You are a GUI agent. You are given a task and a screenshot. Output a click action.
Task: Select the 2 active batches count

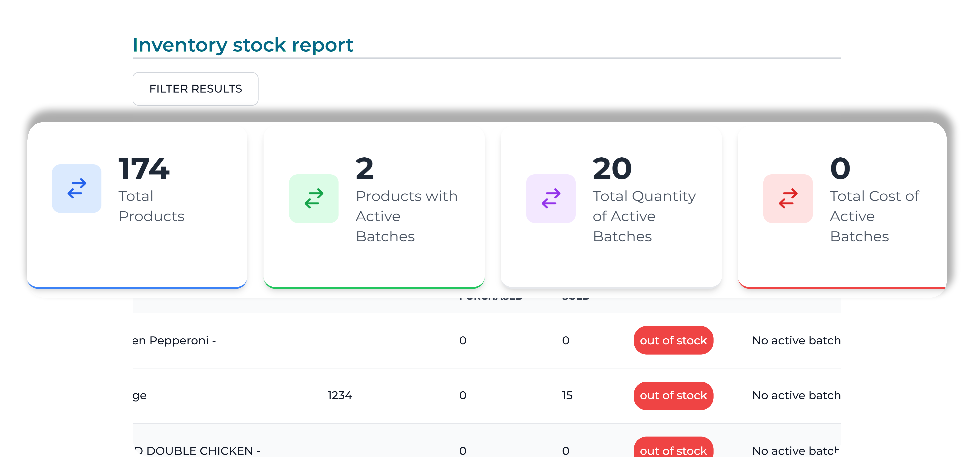click(x=364, y=169)
